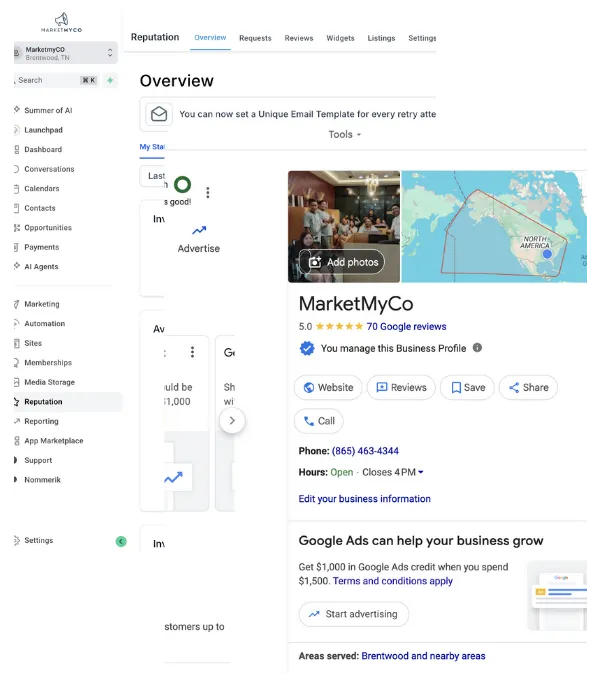Expand the Tools dropdown

tap(345, 135)
